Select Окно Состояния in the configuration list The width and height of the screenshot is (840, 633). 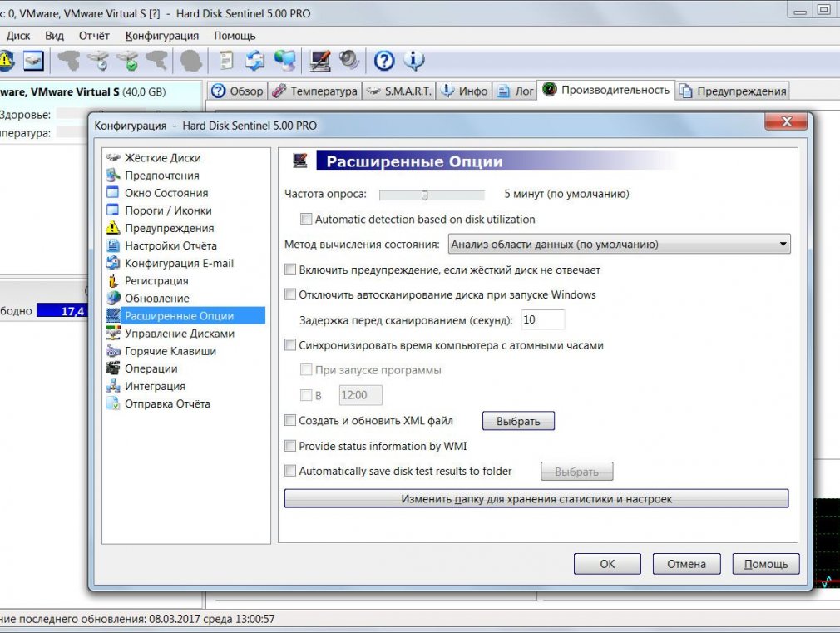point(166,193)
